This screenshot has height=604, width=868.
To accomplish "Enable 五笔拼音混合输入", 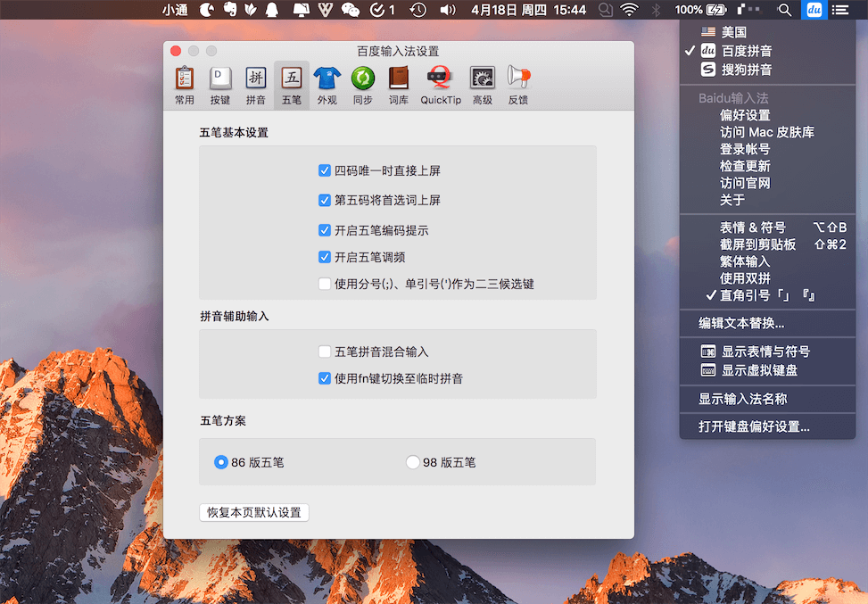I will (x=325, y=352).
